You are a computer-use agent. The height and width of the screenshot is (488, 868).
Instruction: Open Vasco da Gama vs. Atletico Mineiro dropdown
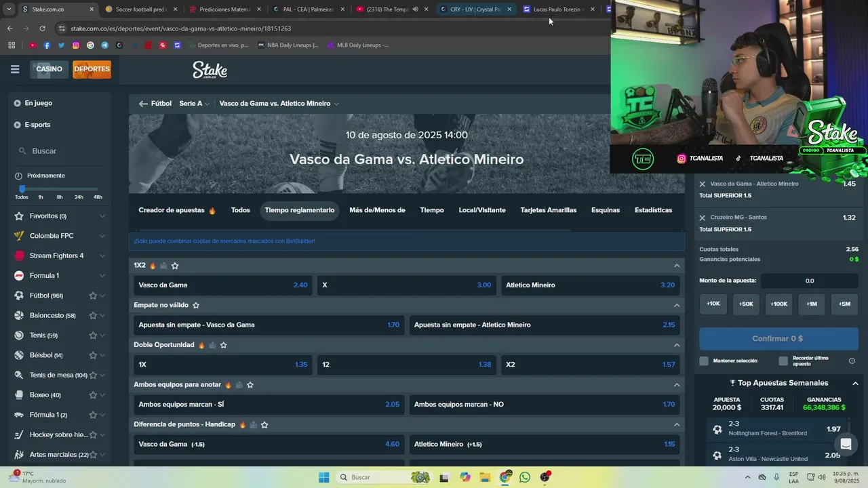[279, 104]
